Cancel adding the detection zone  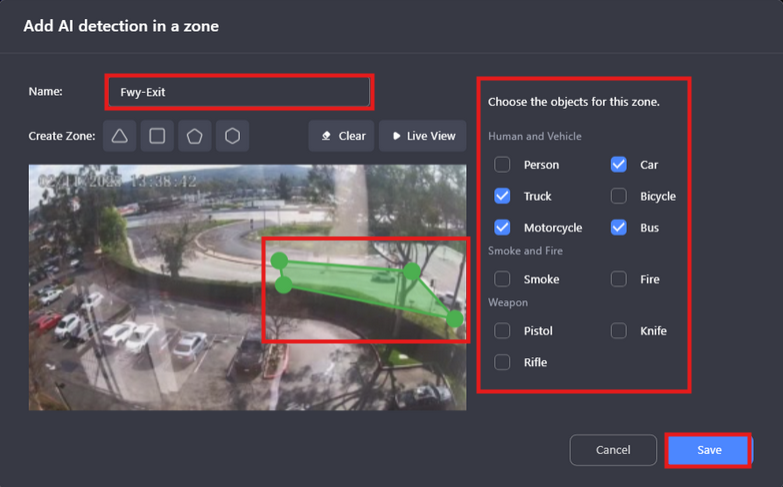click(x=613, y=450)
